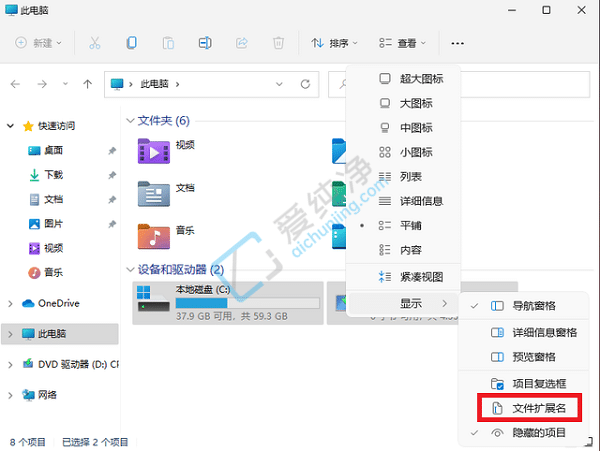Open the 排序 sort dropdown
Image resolution: width=600 pixels, height=451 pixels.
[x=334, y=43]
